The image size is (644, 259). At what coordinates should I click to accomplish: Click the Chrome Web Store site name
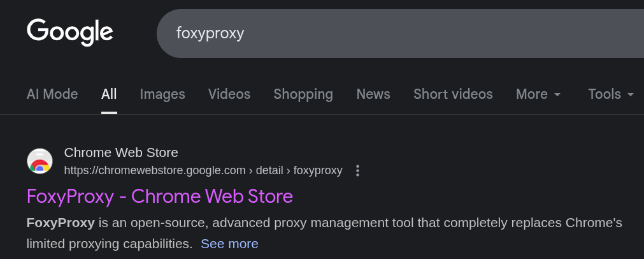(x=121, y=152)
